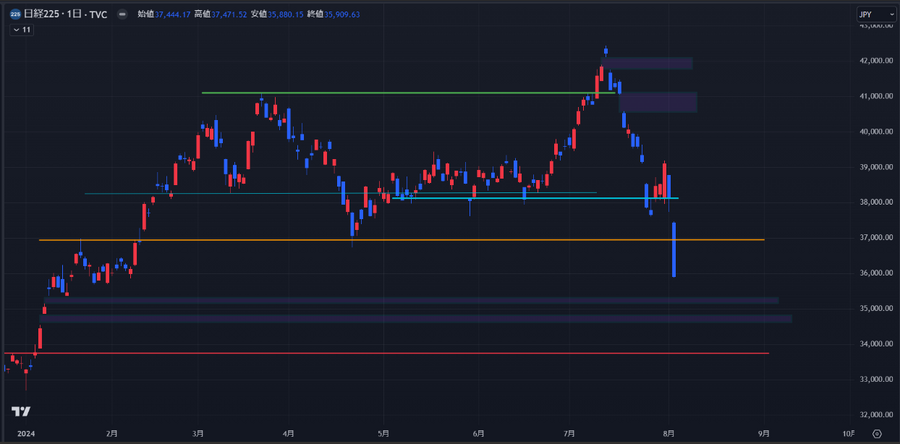The image size is (900, 444).
Task: Click the last large blue candlestick
Action: pyautogui.click(x=675, y=250)
